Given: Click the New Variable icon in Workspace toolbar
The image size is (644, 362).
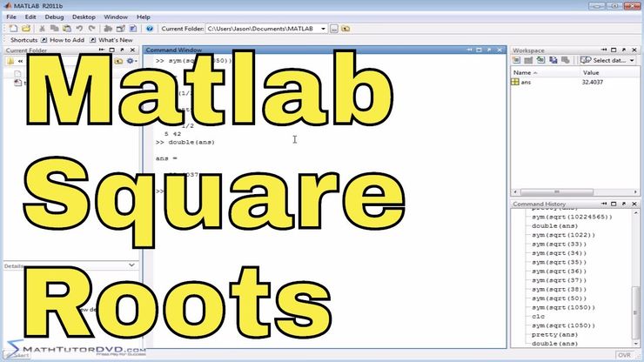Looking at the screenshot, I should pos(519,60).
